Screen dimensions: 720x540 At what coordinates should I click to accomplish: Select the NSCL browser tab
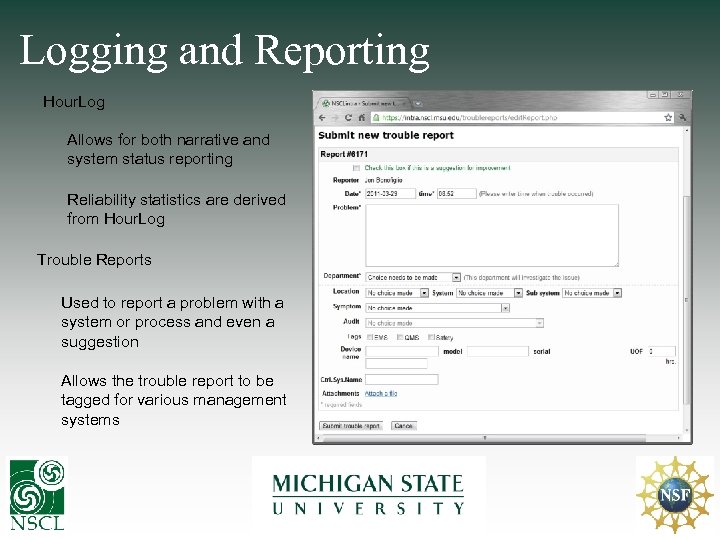tap(364, 103)
